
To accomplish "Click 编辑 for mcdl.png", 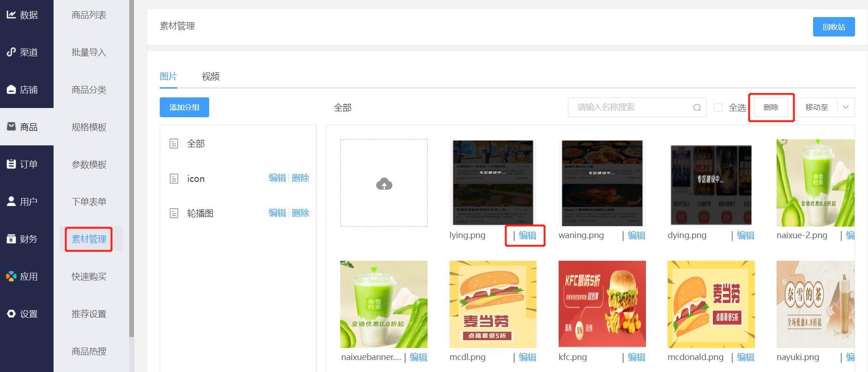I will [x=527, y=357].
